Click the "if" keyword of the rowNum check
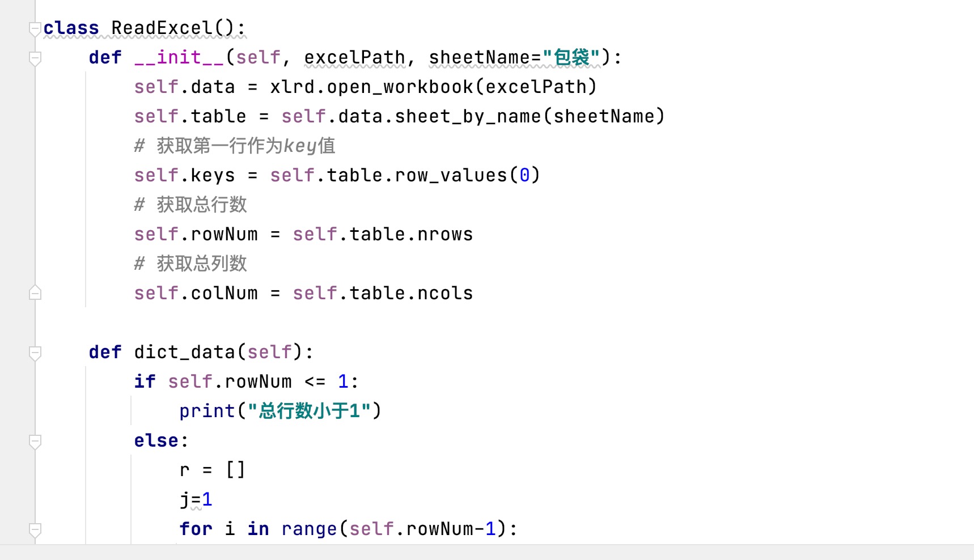Viewport: 974px width, 560px height. coord(145,381)
